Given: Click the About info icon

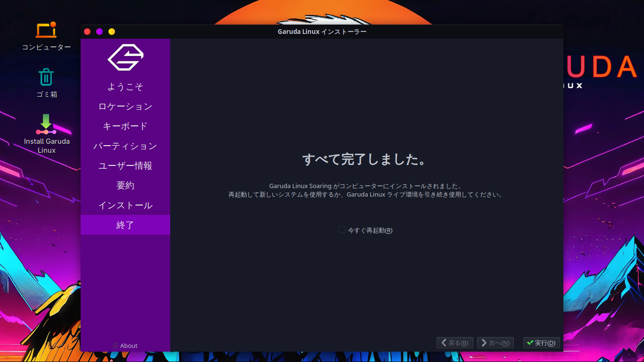Looking at the screenshot, I should coord(116,346).
